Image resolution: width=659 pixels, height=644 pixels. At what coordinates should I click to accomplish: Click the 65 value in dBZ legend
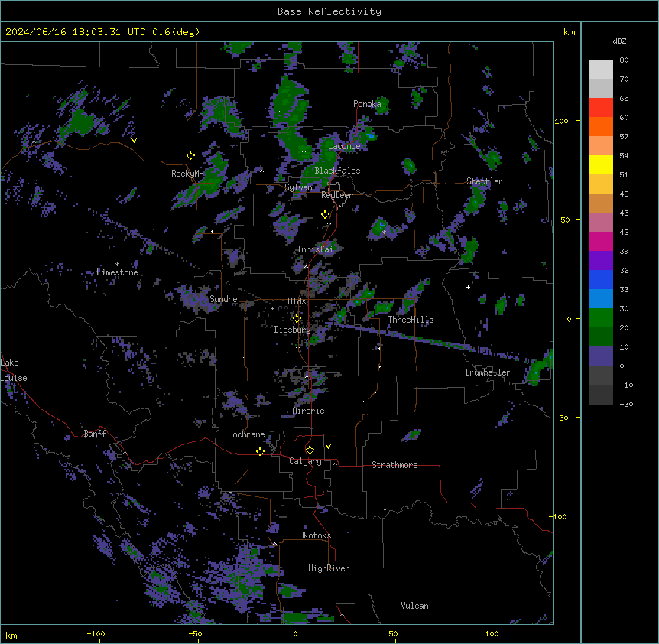coord(624,99)
